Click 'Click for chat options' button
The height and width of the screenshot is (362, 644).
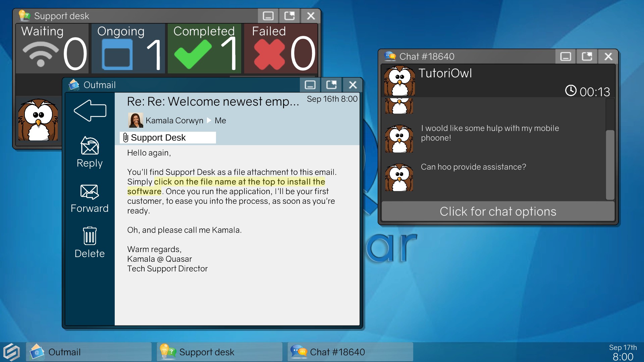(x=498, y=211)
